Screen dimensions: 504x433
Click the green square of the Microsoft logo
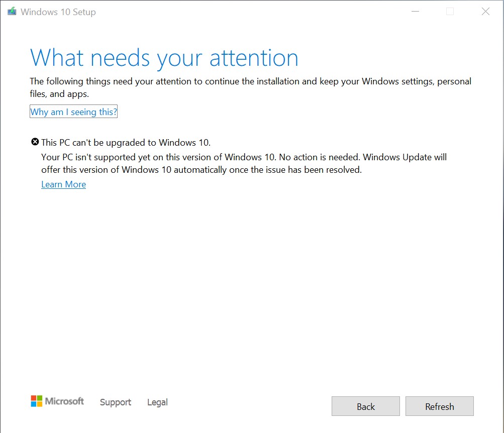coord(39,398)
